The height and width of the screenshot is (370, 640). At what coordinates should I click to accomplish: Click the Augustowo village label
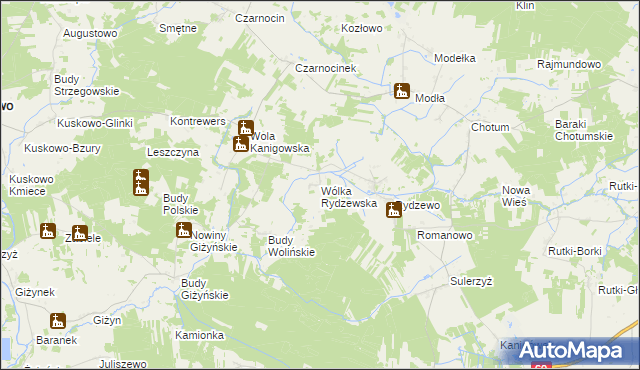[x=90, y=33]
